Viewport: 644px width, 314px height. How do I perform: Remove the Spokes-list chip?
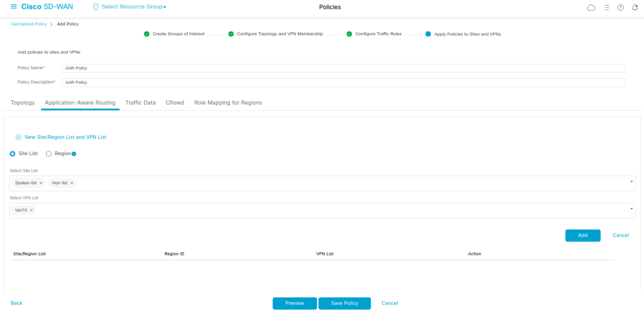(x=41, y=183)
